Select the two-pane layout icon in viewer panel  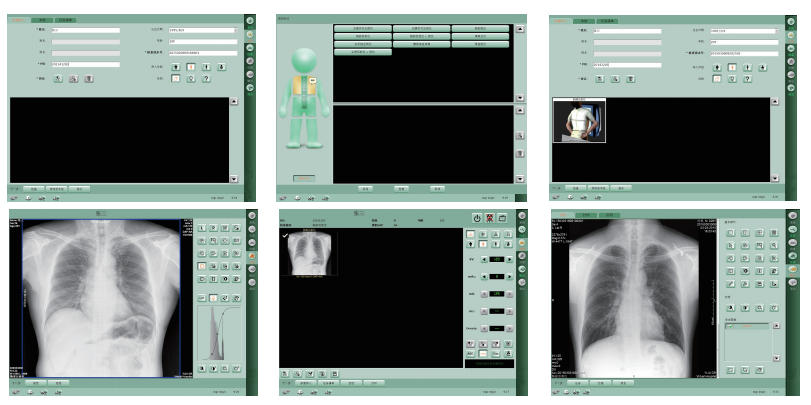[745, 233]
